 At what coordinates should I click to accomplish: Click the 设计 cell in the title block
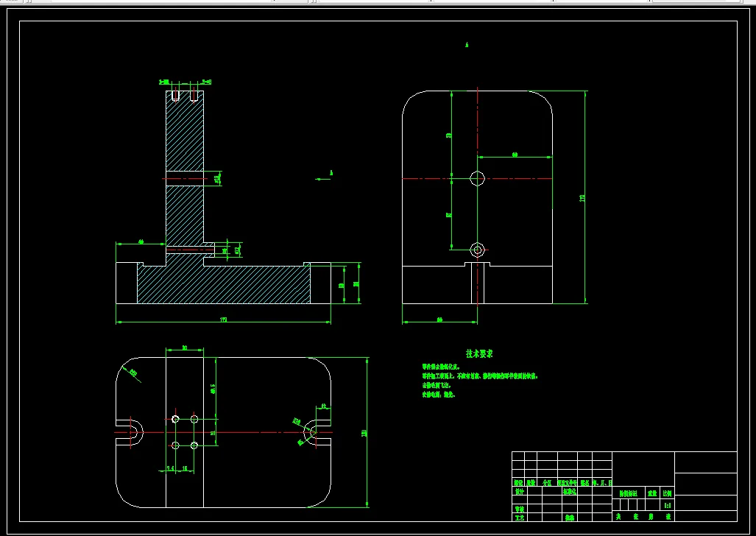tap(519, 492)
